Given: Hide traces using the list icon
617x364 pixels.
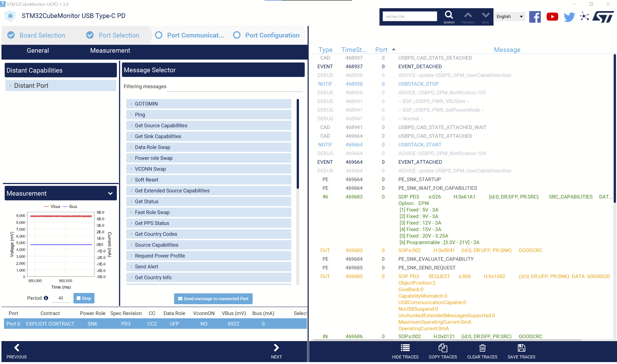Looking at the screenshot, I should (x=405, y=348).
